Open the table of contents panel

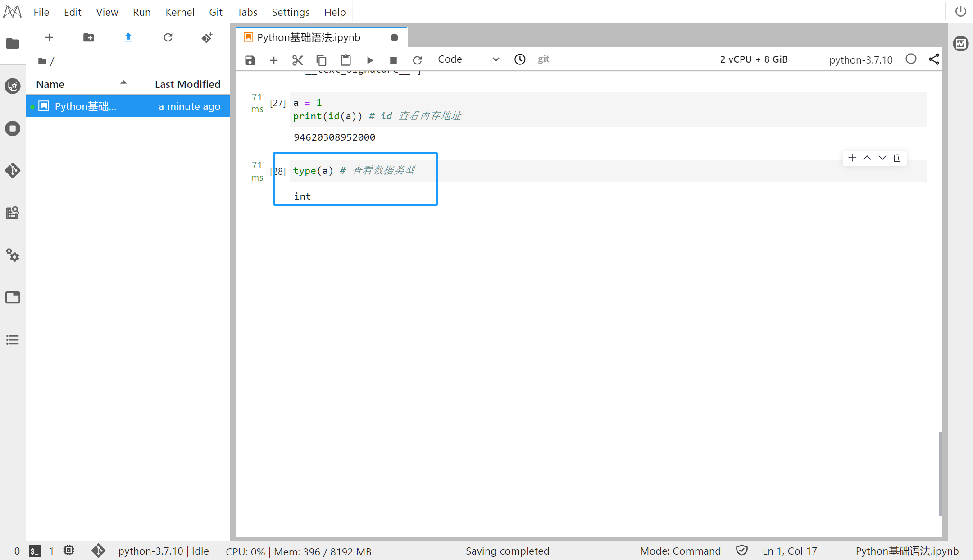tap(13, 340)
